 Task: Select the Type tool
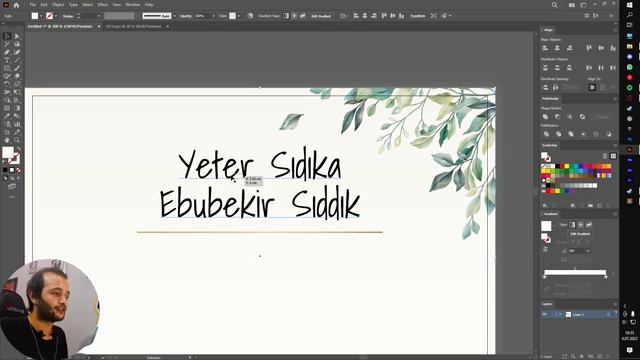point(7,60)
